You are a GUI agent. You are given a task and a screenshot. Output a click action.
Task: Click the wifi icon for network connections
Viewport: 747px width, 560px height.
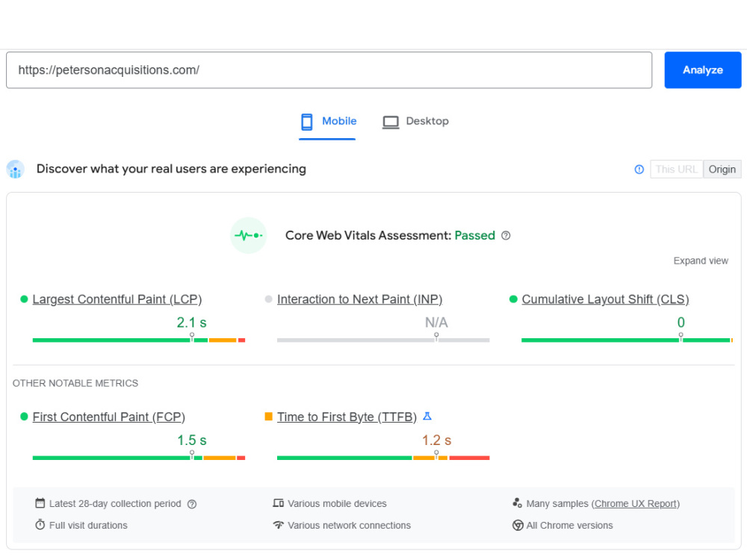coord(278,525)
